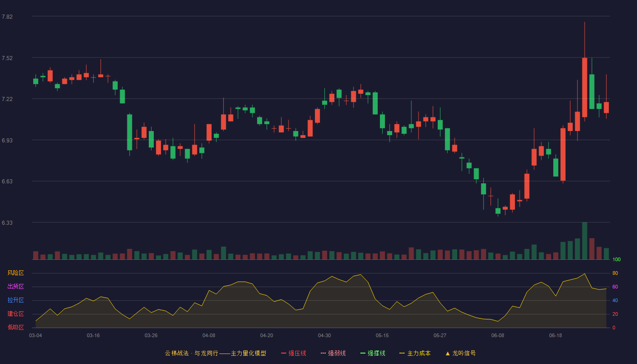Click the 04-20 date label

pyautogui.click(x=267, y=335)
